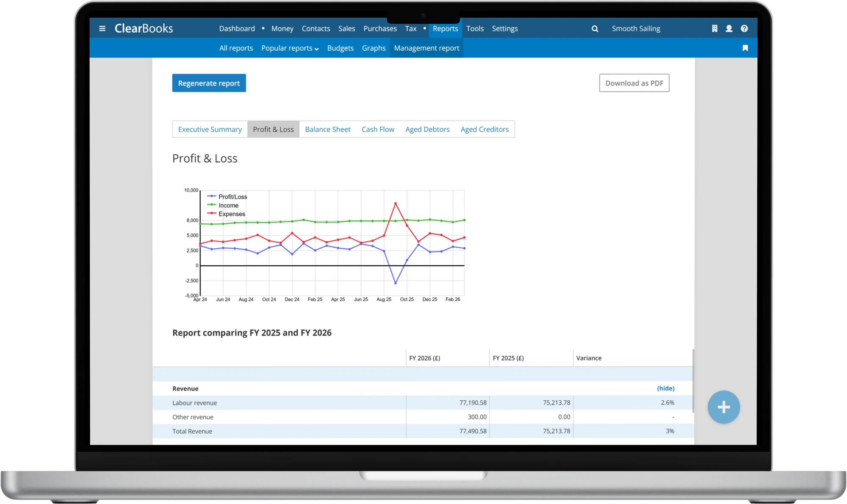
Task: Switch to the Aged Debtors tab
Action: [427, 129]
